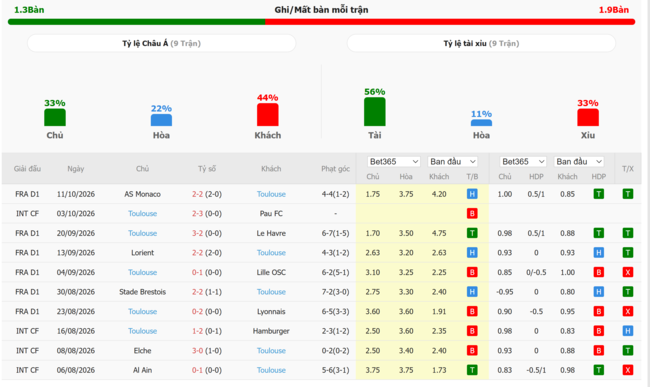
Task: Click the red B badge in Pau FC row
Action: tap(472, 213)
